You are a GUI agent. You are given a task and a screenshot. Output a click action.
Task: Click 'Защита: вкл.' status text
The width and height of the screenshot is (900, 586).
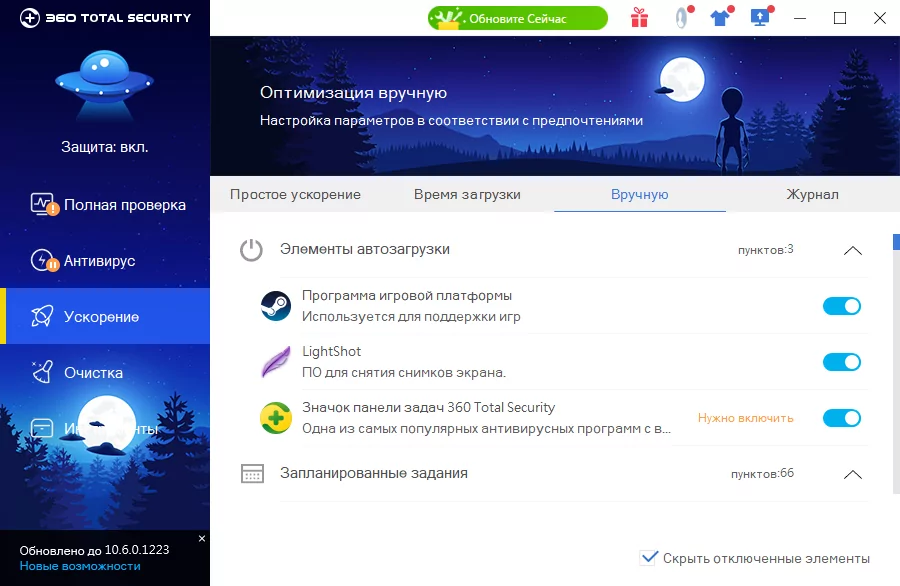tap(104, 147)
